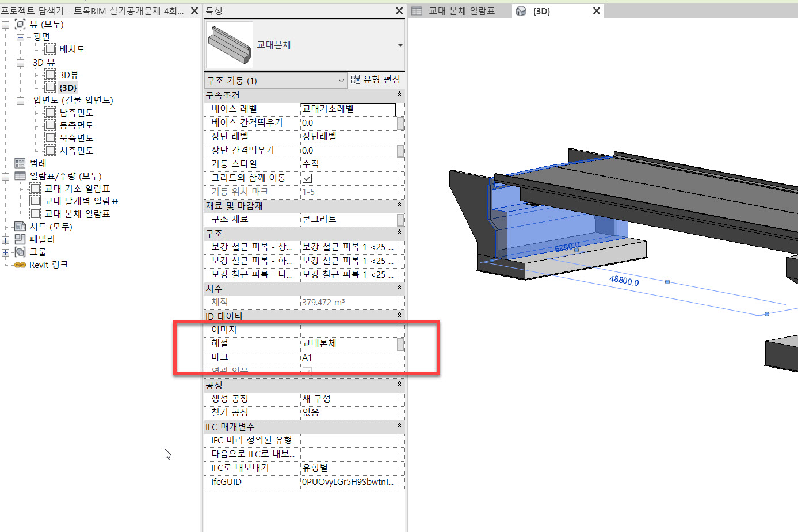The height and width of the screenshot is (532, 798).
Task: Click the 시트 (모두) sheets icon
Action: [20, 227]
